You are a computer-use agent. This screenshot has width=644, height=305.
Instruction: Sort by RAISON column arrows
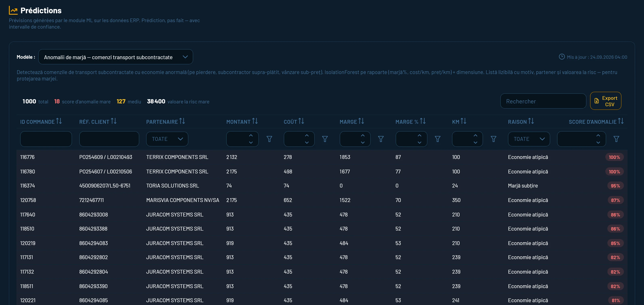(x=531, y=121)
